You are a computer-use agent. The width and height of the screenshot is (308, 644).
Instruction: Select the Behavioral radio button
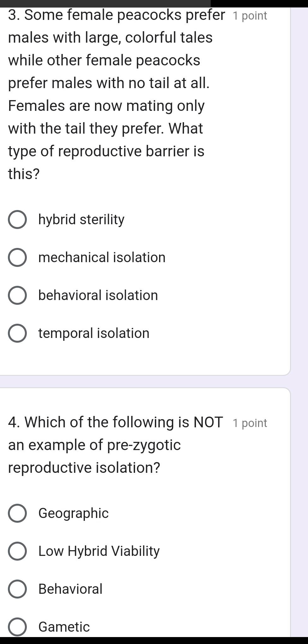click(17, 589)
